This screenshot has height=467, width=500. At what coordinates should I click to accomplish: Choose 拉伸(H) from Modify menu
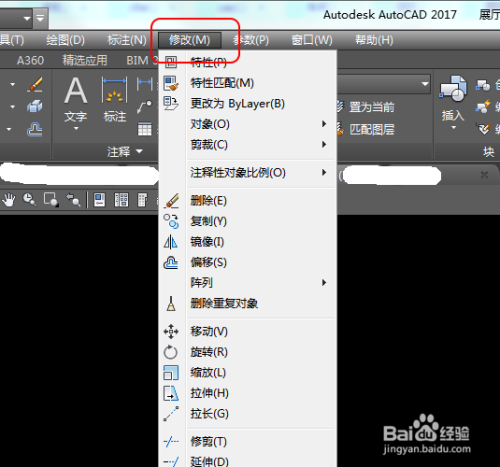pyautogui.click(x=248, y=393)
